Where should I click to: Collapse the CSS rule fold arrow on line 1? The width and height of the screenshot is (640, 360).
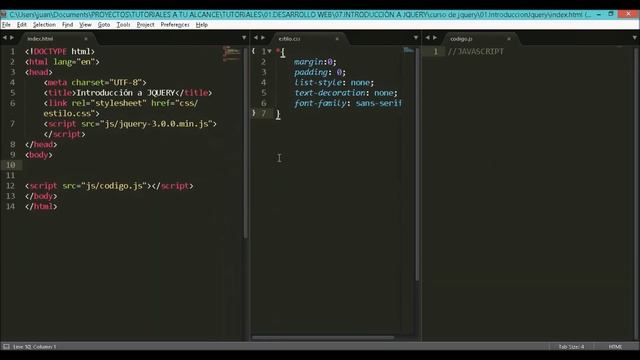[x=269, y=51]
